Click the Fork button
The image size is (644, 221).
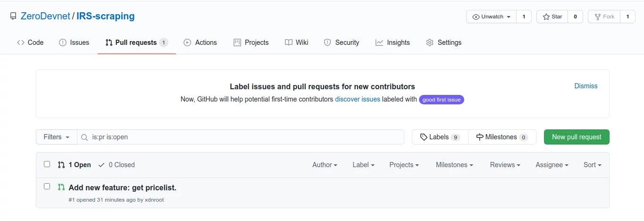(x=604, y=17)
